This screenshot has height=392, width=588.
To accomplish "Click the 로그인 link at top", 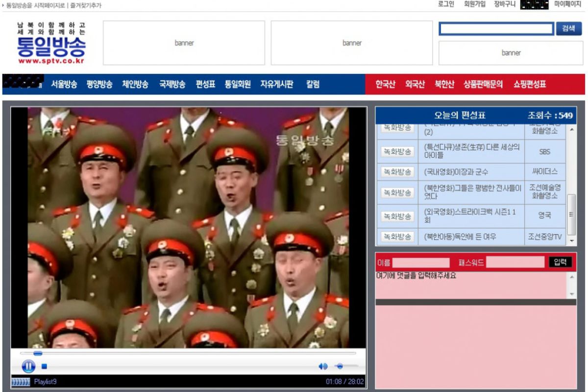I will [x=446, y=4].
